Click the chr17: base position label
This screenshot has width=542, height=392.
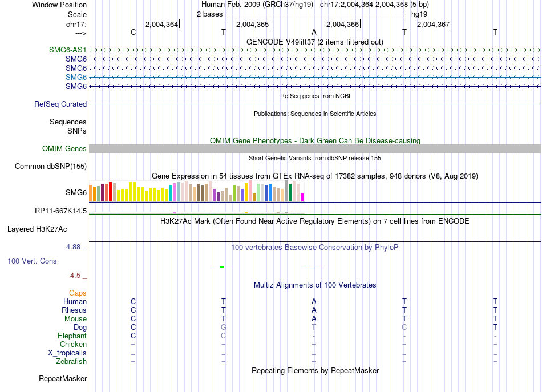[76, 24]
